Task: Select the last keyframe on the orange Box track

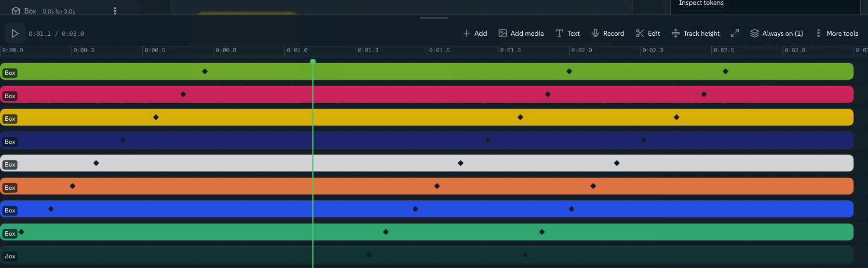Action: pos(593,186)
